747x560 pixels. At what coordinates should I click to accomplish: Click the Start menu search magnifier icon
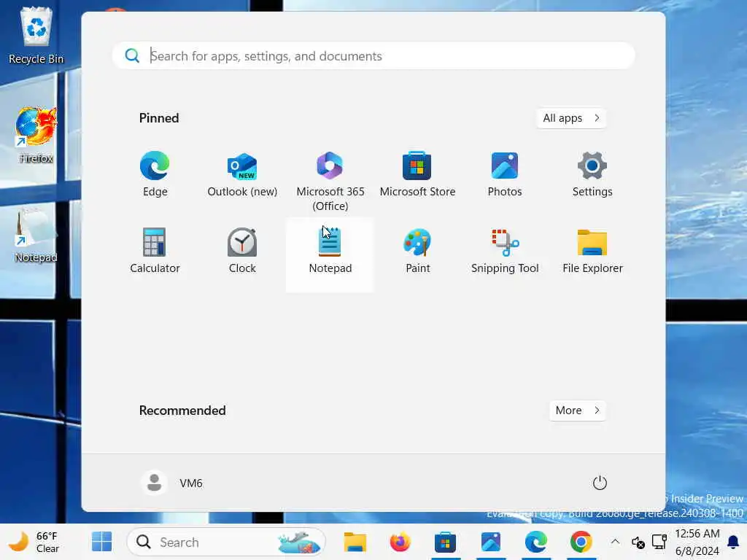pos(132,55)
